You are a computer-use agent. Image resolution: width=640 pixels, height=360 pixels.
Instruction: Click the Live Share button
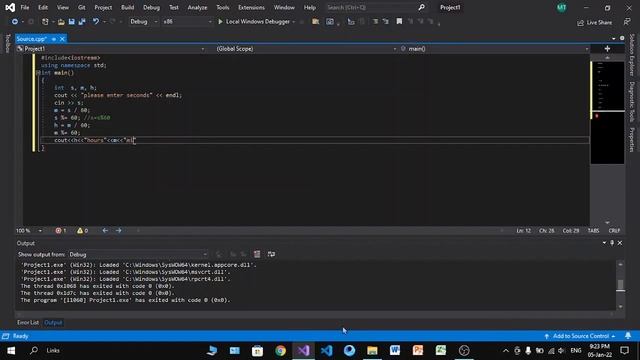(x=594, y=22)
